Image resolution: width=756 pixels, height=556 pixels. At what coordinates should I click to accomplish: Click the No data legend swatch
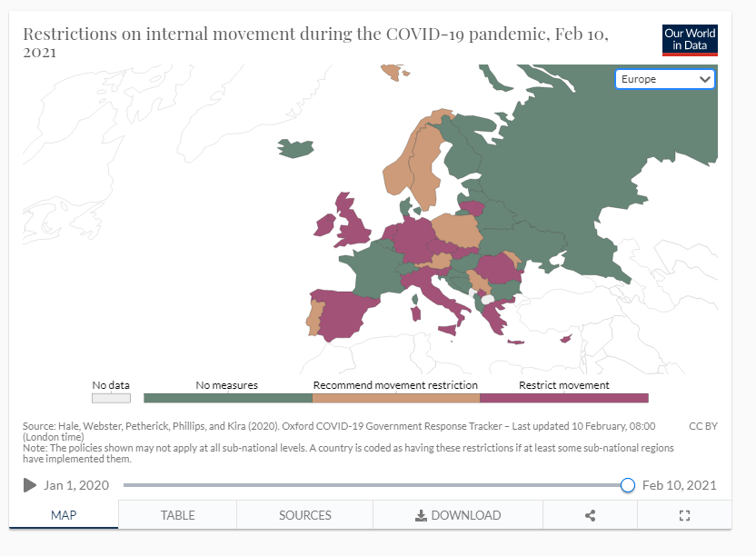click(x=111, y=398)
